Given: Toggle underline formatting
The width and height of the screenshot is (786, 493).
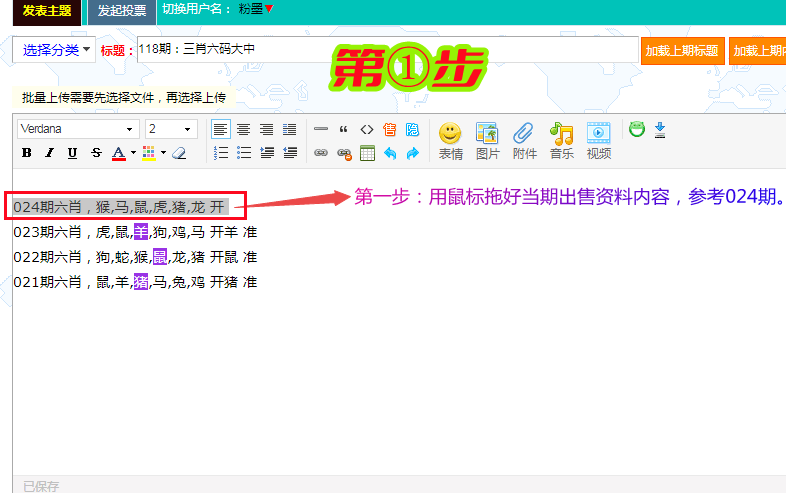Looking at the screenshot, I should (x=72, y=153).
